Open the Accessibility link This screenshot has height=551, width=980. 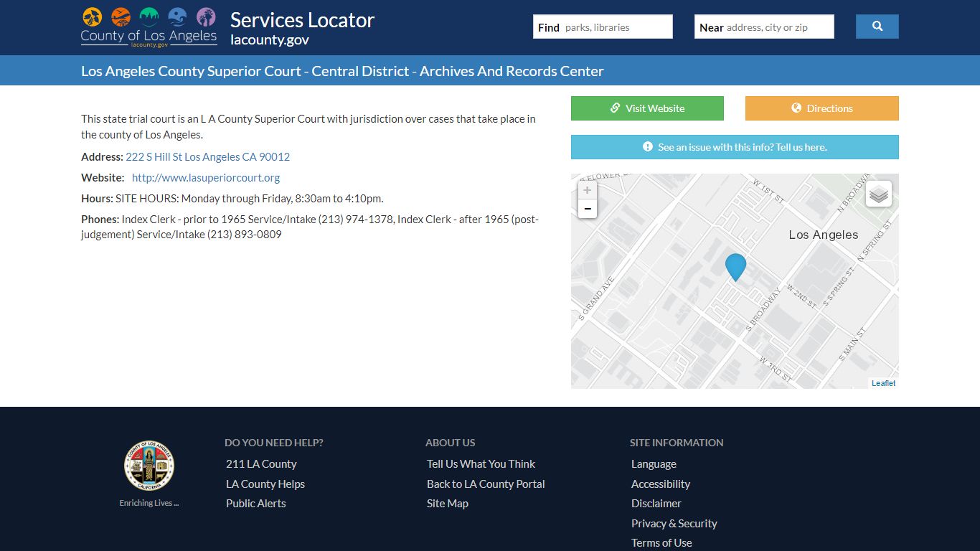click(661, 484)
